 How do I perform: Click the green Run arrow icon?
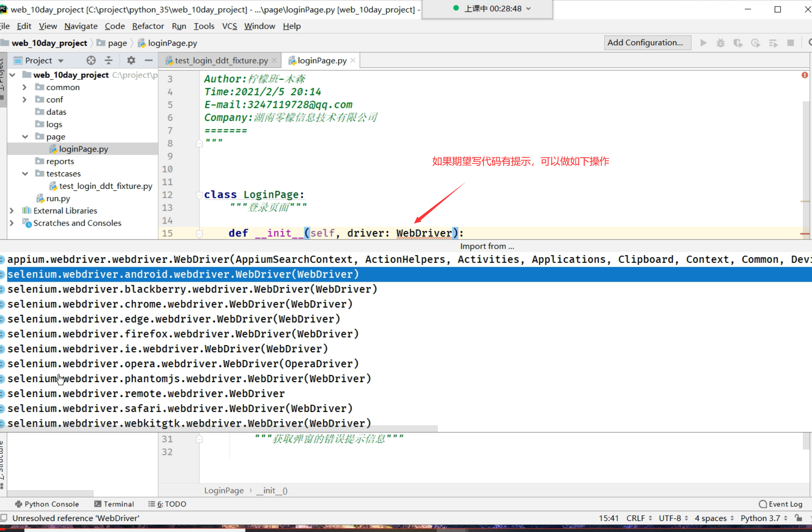pyautogui.click(x=703, y=43)
